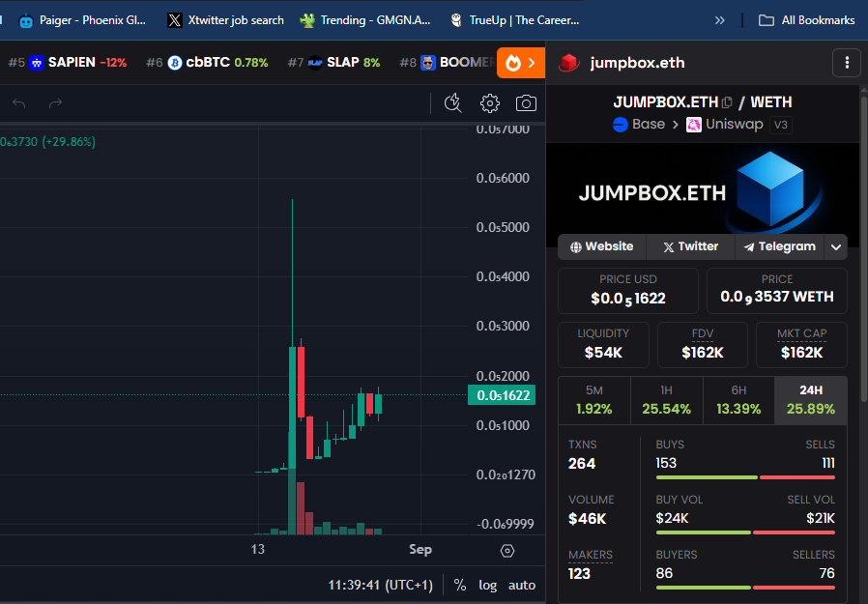Click the jumpbox.eth red cube logo
Image resolution: width=868 pixels, height=604 pixels.
pyautogui.click(x=569, y=63)
